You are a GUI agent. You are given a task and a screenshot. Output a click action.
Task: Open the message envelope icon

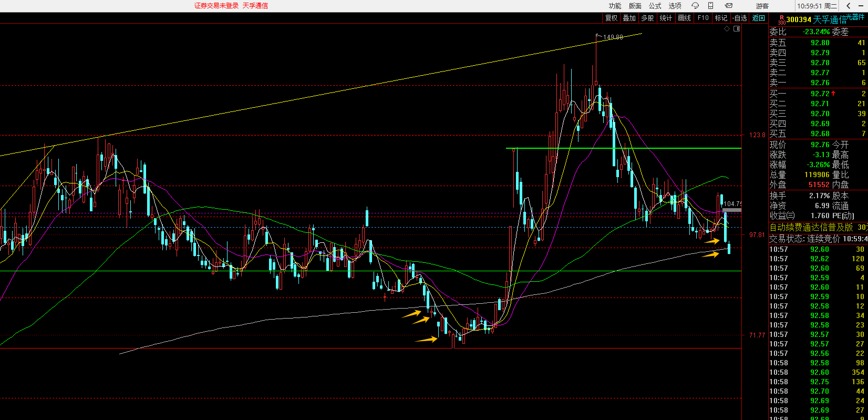click(x=729, y=6)
